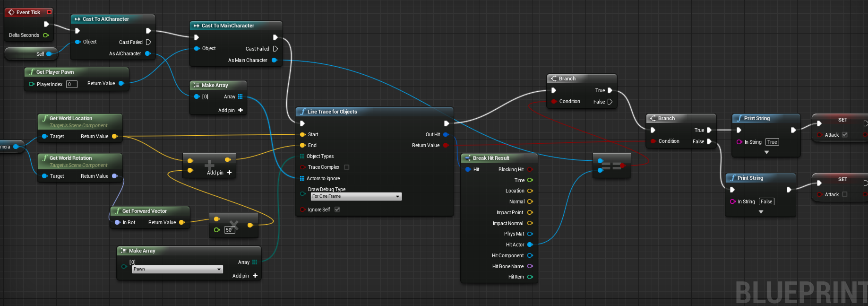Click the second Branch False execution pin
Image resolution: width=868 pixels, height=306 pixels.
[x=709, y=141]
